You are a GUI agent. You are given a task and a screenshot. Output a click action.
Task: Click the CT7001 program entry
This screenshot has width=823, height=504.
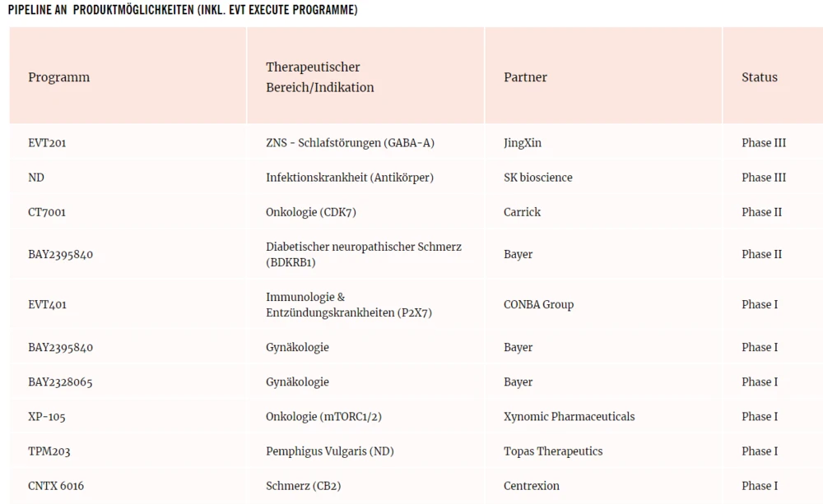coord(47,212)
